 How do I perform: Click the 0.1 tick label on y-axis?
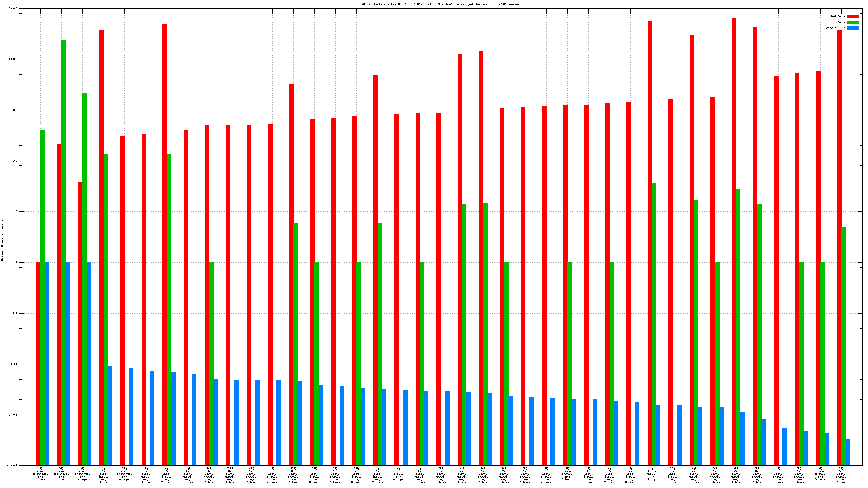(15, 313)
